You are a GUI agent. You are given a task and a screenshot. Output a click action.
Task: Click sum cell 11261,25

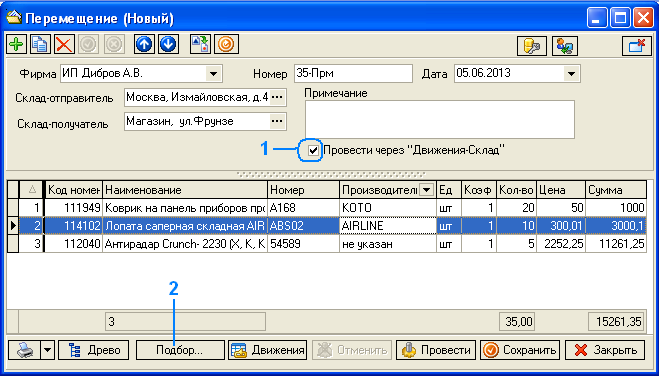point(616,244)
